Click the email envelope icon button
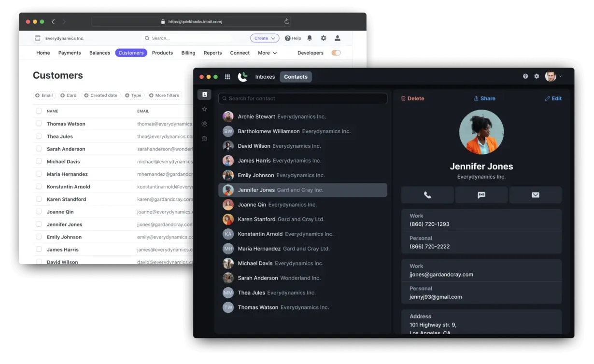This screenshot has height=364, width=594. coord(535,195)
